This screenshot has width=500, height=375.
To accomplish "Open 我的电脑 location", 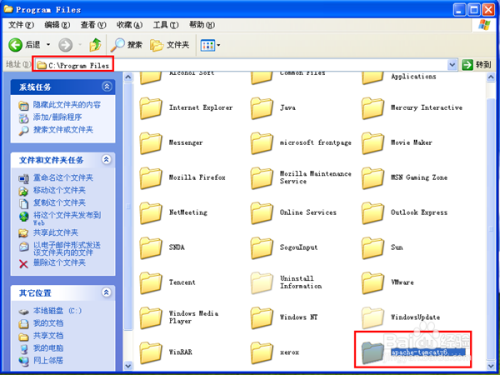I will pyautogui.click(x=48, y=348).
